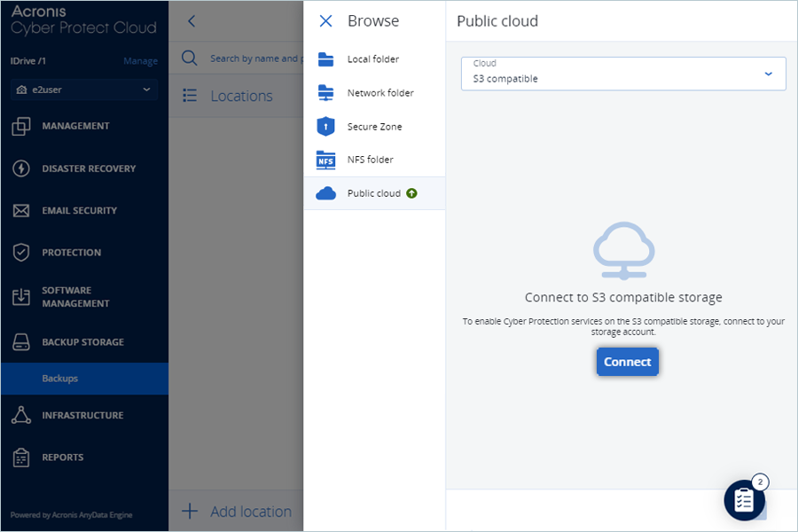Choose the NFS folder icon
The height and width of the screenshot is (532, 798).
(325, 160)
